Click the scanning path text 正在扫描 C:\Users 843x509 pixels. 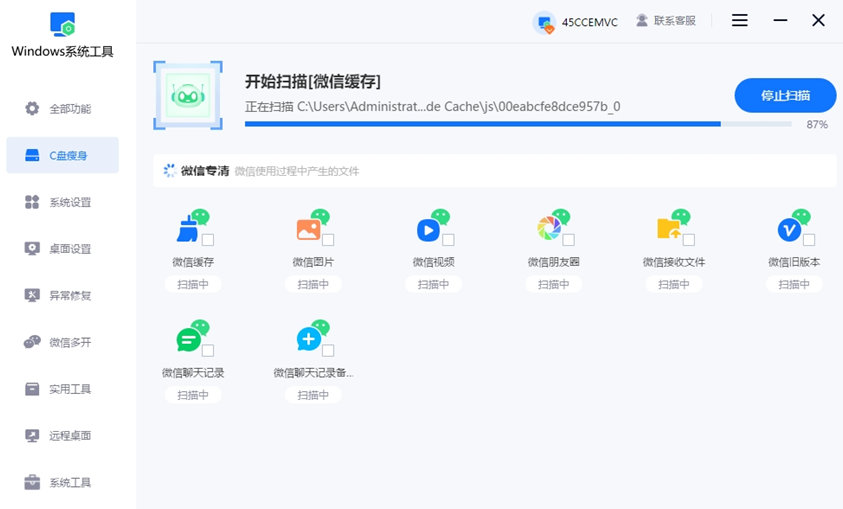tap(433, 106)
